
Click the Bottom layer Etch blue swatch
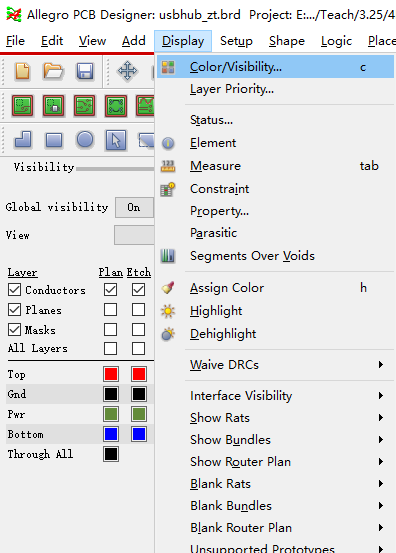click(x=139, y=434)
